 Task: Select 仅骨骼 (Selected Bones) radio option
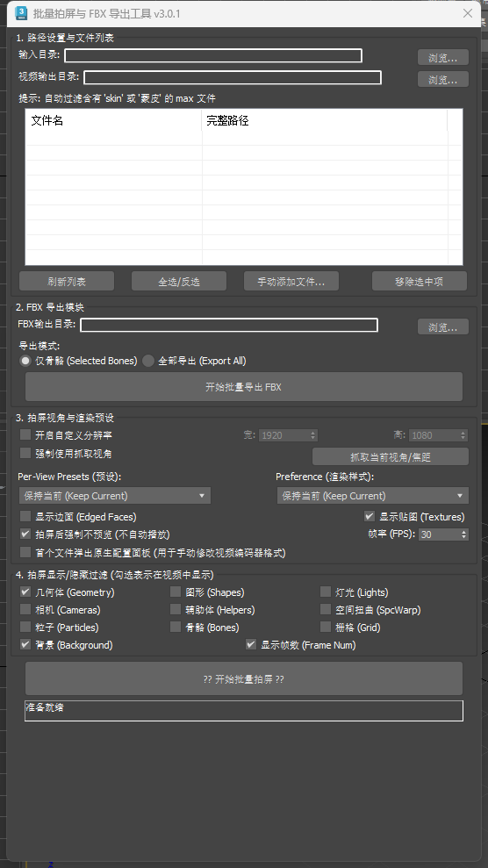point(25,361)
